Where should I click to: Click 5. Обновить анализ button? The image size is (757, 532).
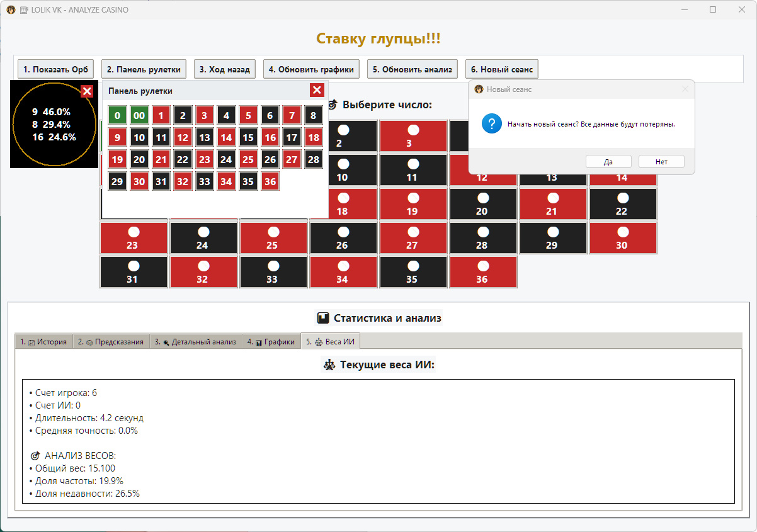pyautogui.click(x=413, y=69)
